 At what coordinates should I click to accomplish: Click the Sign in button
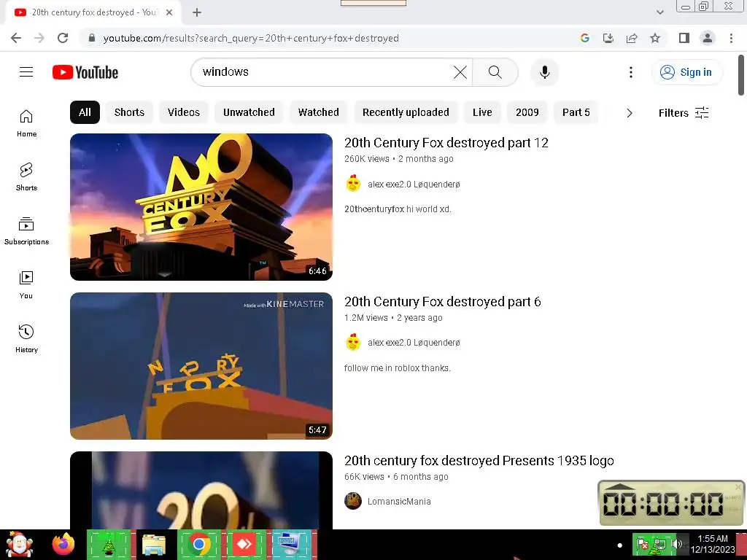coord(686,72)
